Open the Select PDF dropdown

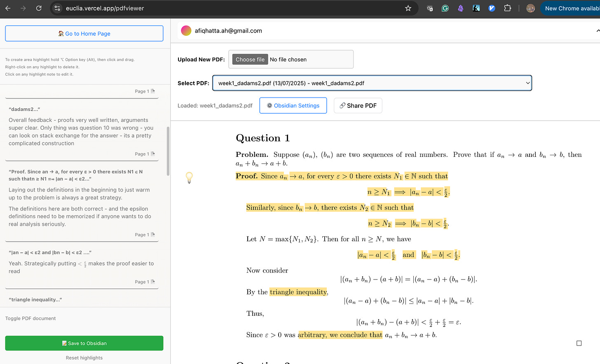tap(372, 83)
